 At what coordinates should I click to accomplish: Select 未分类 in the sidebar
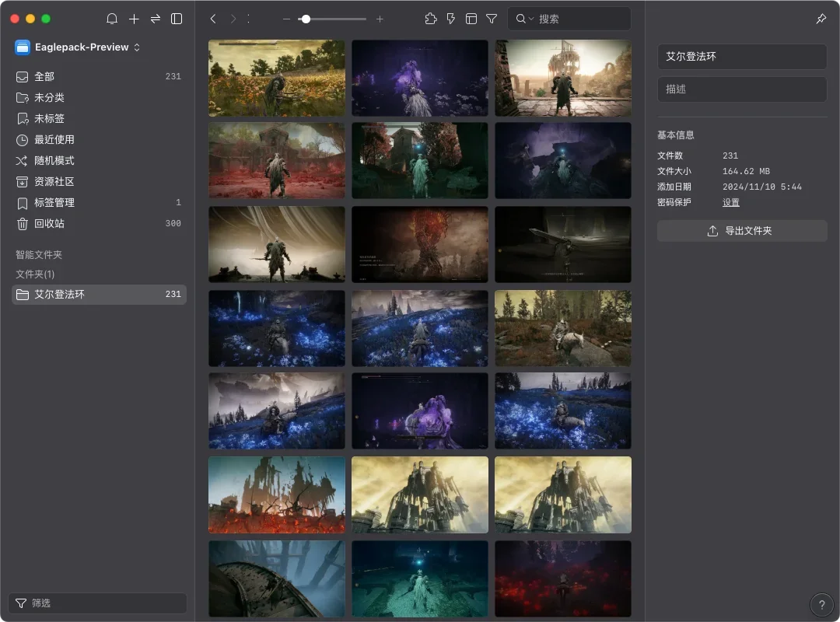click(99, 97)
